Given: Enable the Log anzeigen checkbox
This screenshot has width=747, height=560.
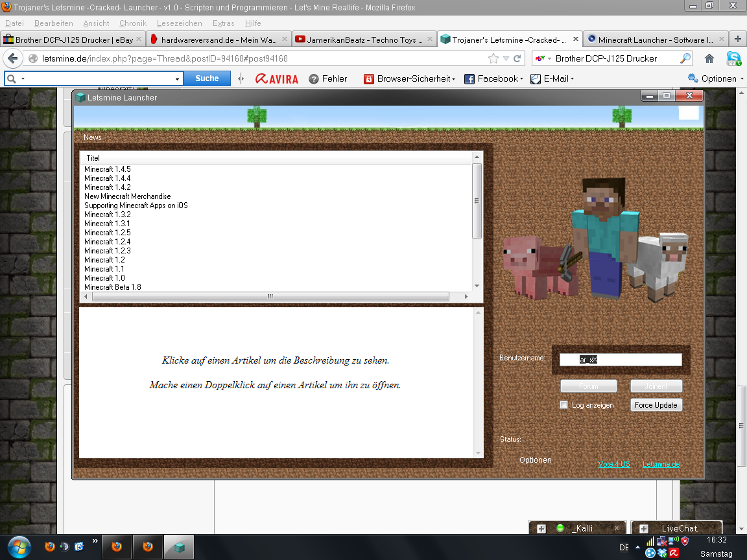Looking at the screenshot, I should pyautogui.click(x=563, y=405).
